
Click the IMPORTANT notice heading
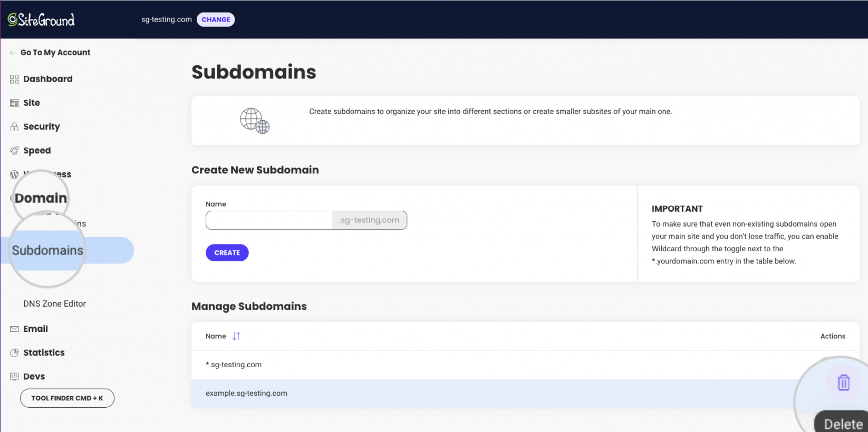pos(677,209)
